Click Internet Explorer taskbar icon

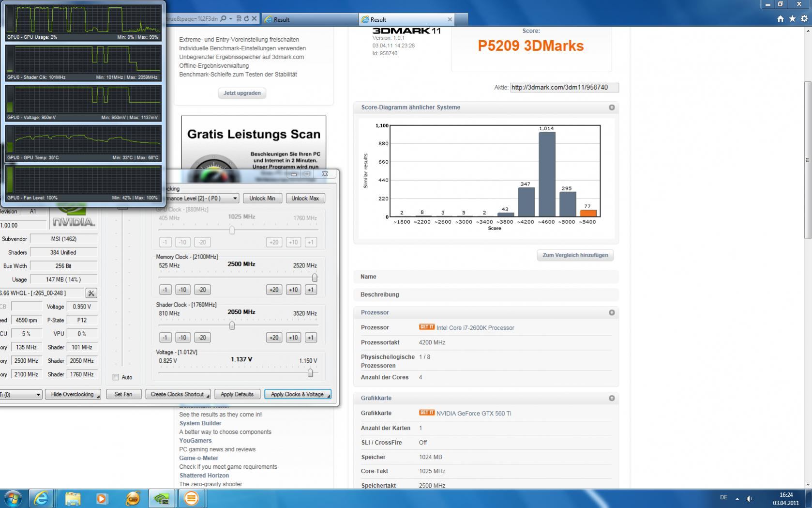[42, 498]
